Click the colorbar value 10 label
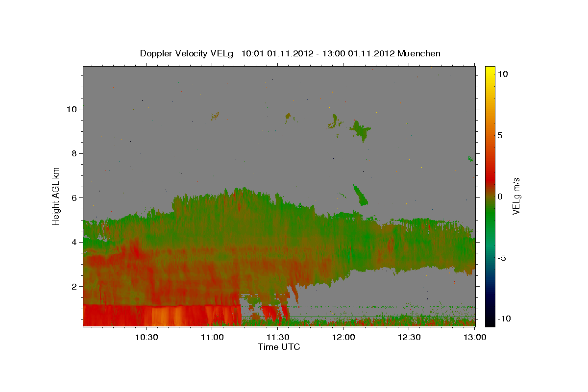588x392 pixels. click(x=502, y=73)
